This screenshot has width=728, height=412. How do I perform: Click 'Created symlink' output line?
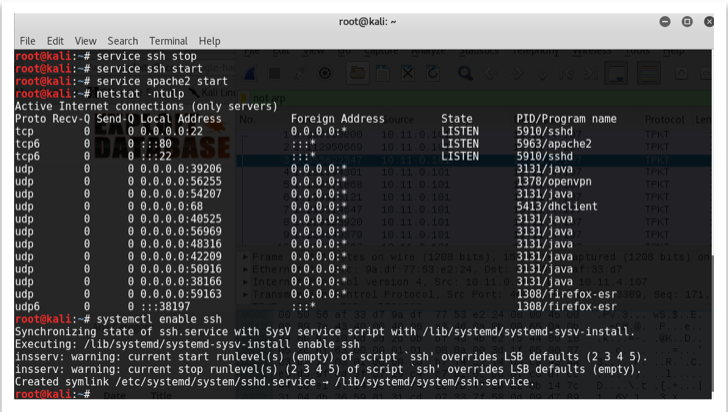click(x=275, y=382)
